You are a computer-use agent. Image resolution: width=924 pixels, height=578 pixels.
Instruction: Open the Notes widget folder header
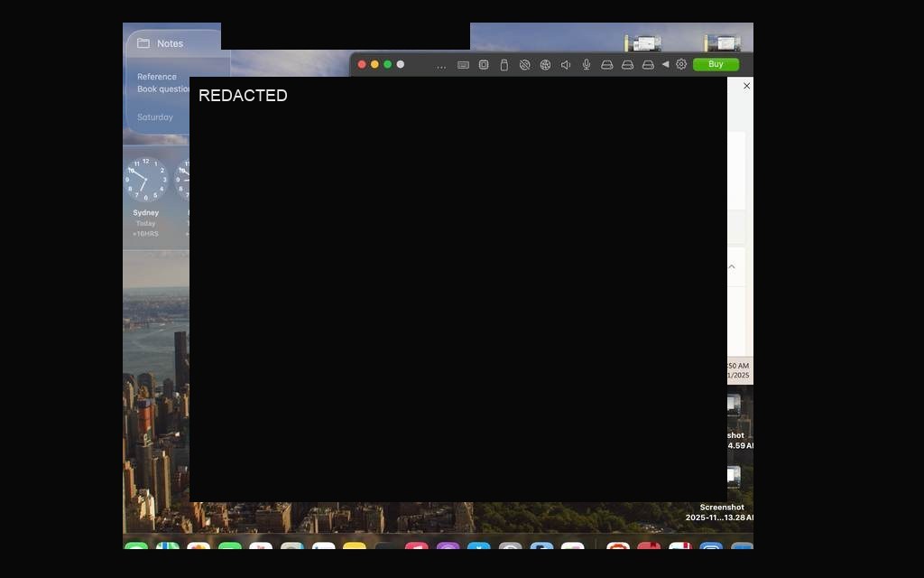pyautogui.click(x=161, y=43)
